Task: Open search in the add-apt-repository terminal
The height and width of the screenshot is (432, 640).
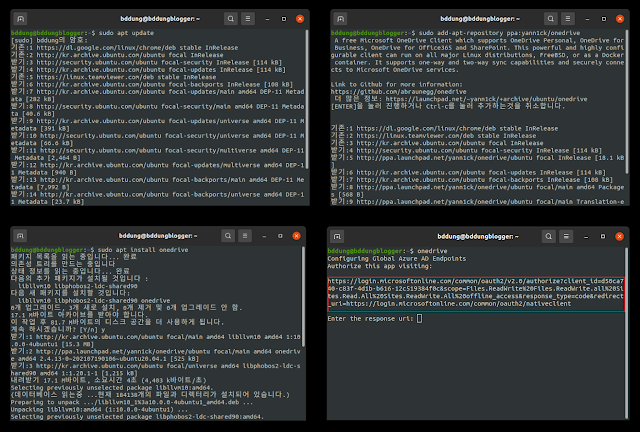Action: pyautogui.click(x=551, y=19)
